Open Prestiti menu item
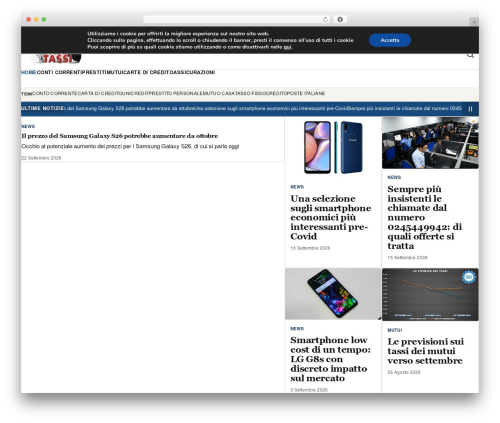Viewport: 500px width, 423px height. [x=94, y=72]
